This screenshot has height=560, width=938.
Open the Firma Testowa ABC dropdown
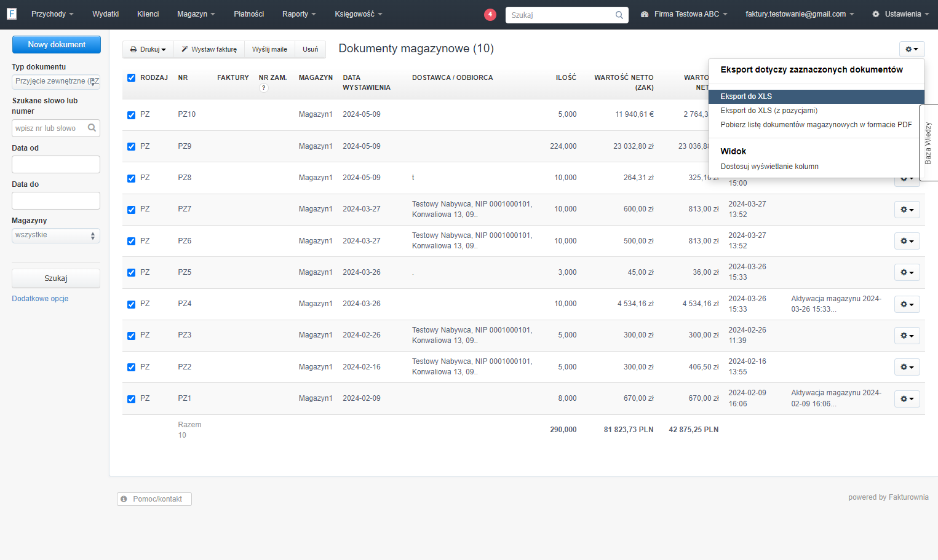click(684, 14)
